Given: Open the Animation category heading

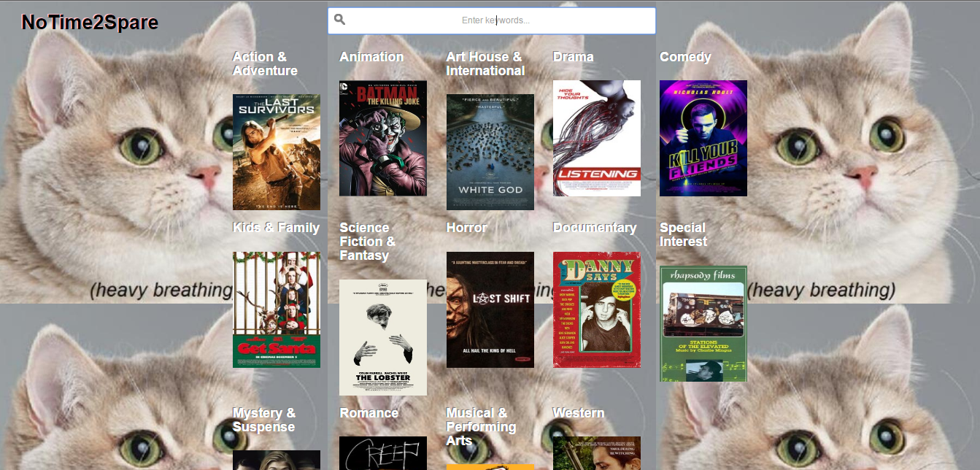Looking at the screenshot, I should click(x=371, y=57).
